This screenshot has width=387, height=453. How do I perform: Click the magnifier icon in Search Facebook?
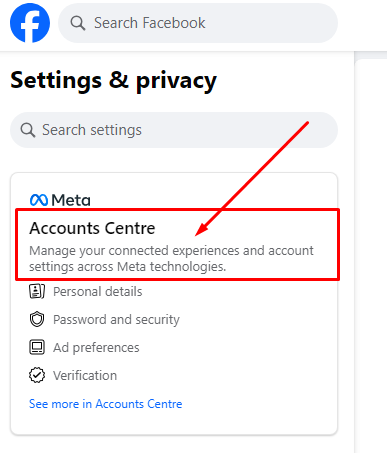tap(77, 23)
